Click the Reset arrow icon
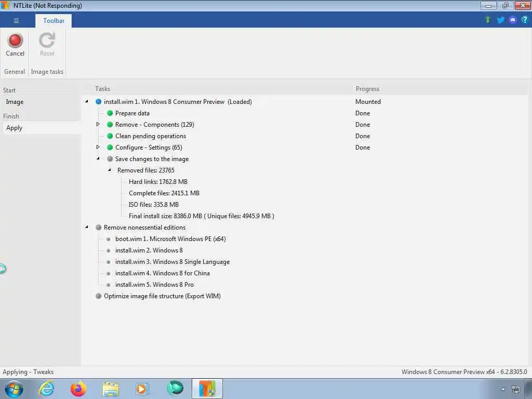 coord(47,41)
